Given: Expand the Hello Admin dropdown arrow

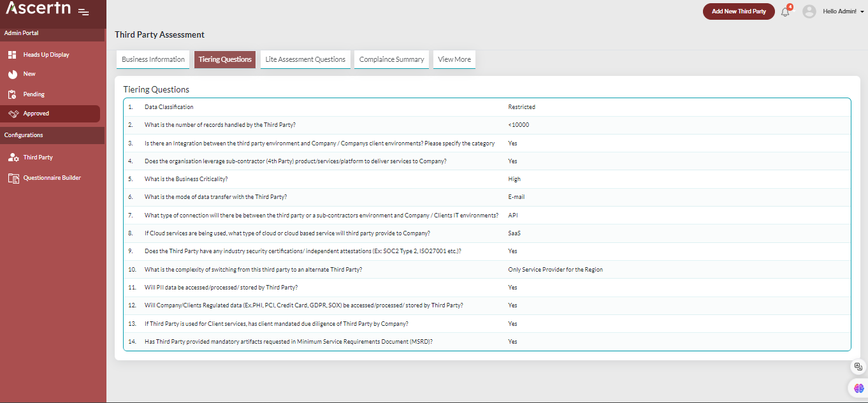Looking at the screenshot, I should pos(862,11).
